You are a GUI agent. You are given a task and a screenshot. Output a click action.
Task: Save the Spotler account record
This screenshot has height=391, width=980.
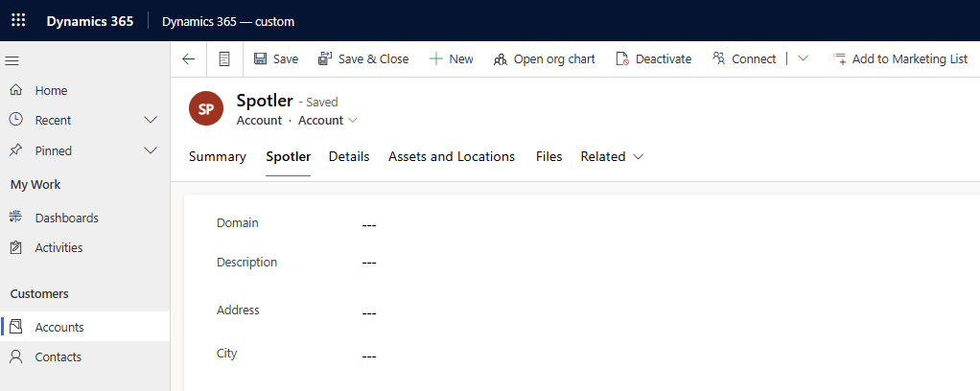[x=275, y=58]
